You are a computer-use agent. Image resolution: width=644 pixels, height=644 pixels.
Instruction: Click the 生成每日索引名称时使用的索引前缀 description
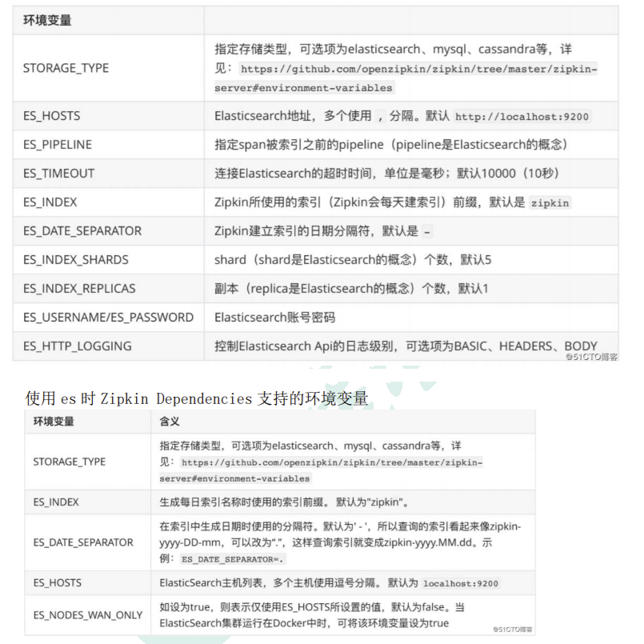coord(284,502)
